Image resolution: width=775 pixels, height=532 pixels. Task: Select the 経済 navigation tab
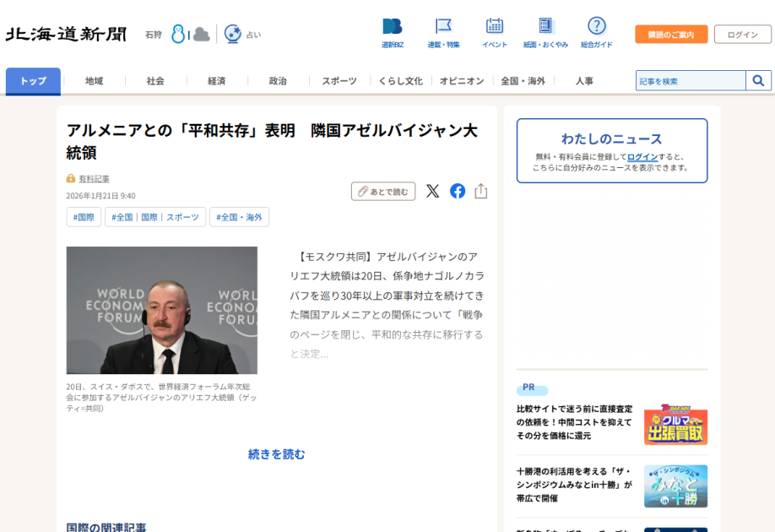pyautogui.click(x=217, y=81)
